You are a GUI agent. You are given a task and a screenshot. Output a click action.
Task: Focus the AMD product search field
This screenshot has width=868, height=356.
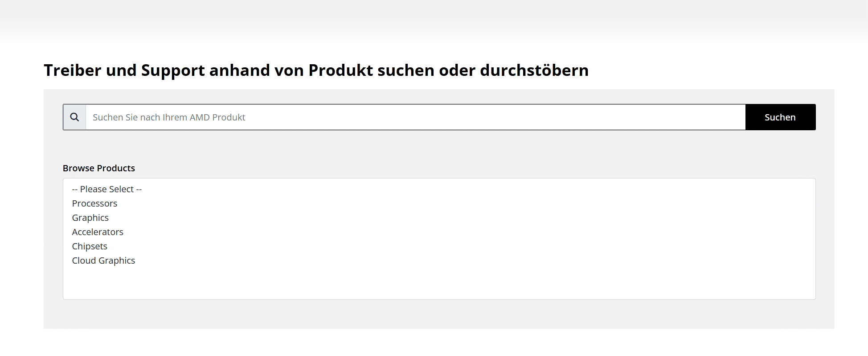click(x=414, y=117)
